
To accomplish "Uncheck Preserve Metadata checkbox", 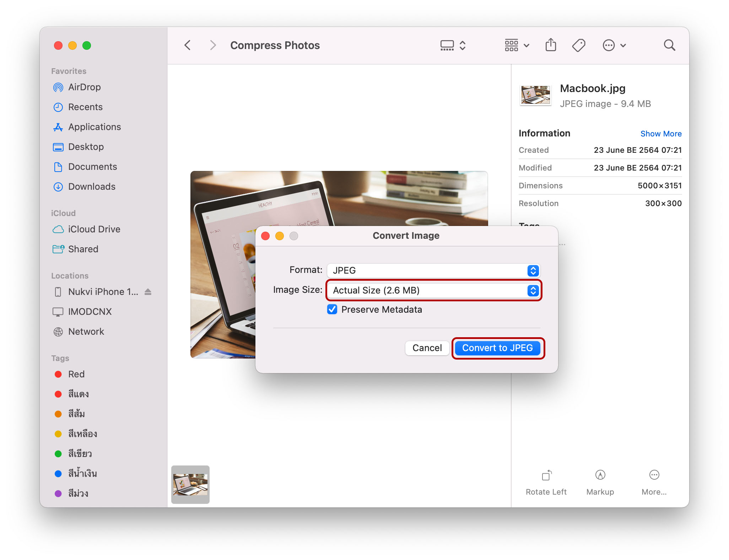I will click(332, 309).
